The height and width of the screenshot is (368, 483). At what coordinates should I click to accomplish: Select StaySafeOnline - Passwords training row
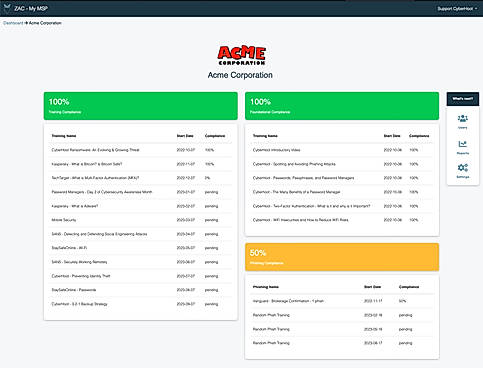pos(141,290)
